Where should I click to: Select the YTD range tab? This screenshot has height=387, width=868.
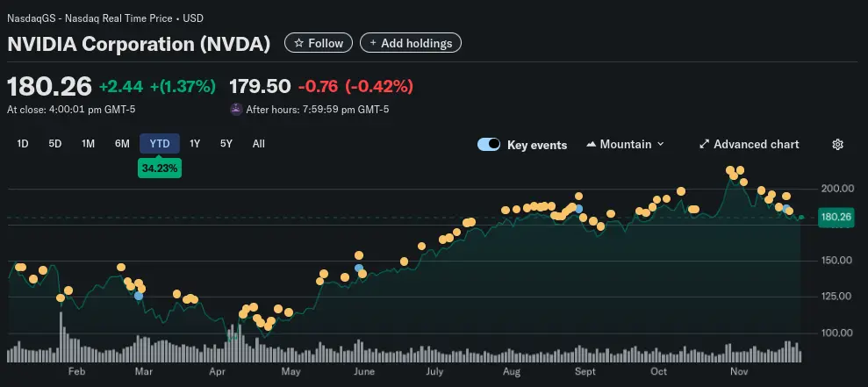pyautogui.click(x=160, y=144)
